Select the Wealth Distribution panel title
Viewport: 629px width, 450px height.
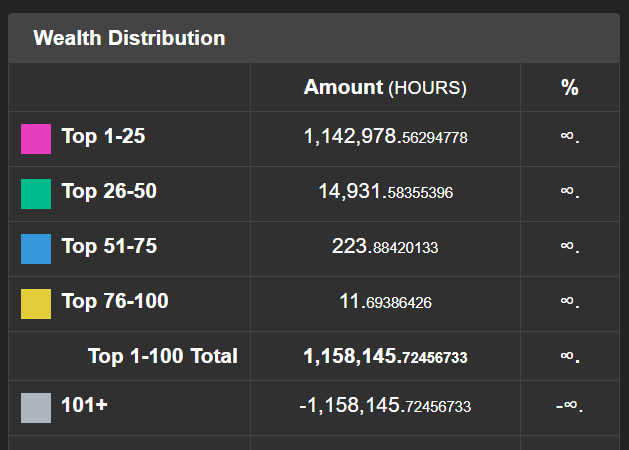(129, 38)
